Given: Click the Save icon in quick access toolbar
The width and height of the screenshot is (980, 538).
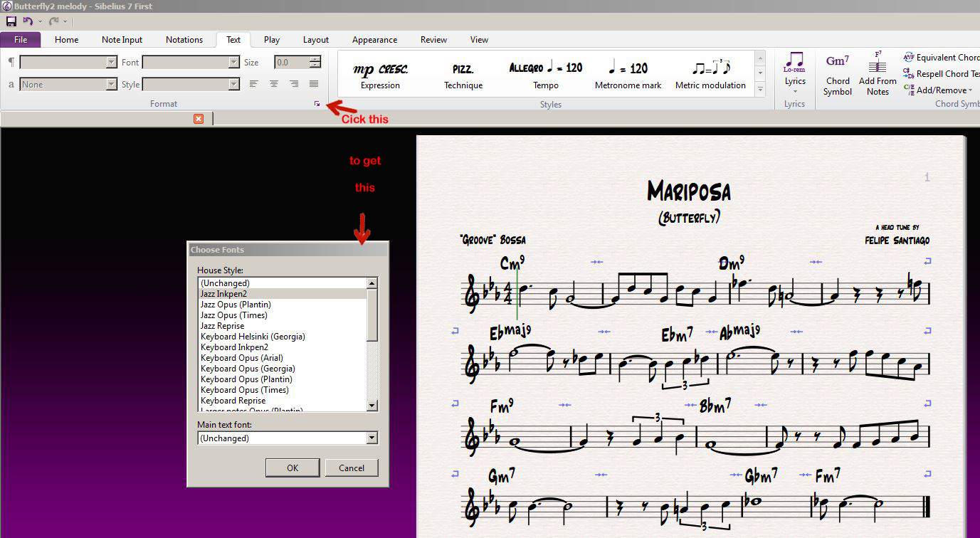Looking at the screenshot, I should point(11,22).
